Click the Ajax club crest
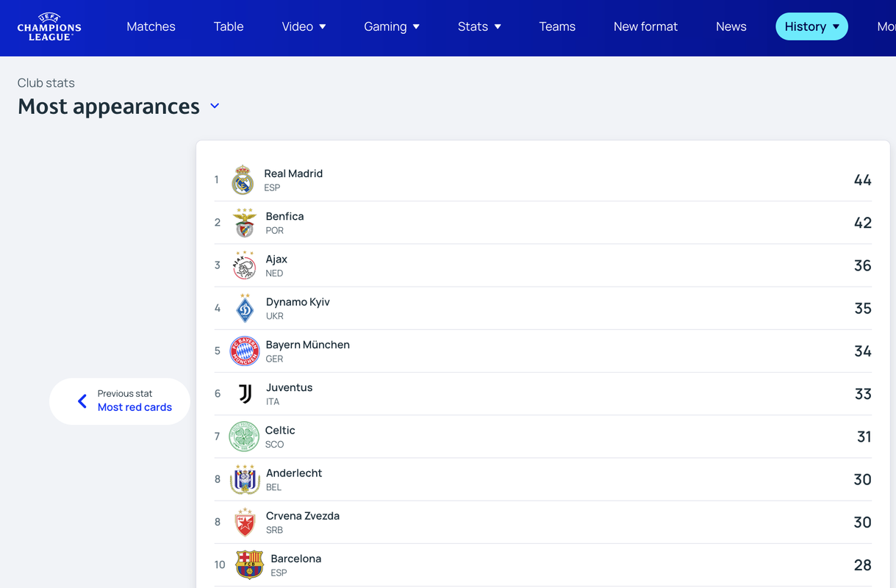The width and height of the screenshot is (896, 588). click(x=245, y=265)
